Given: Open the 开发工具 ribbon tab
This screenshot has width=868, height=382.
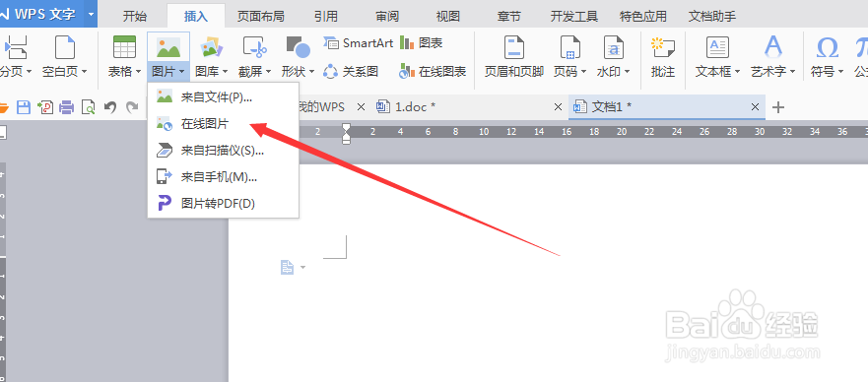Looking at the screenshot, I should [574, 16].
